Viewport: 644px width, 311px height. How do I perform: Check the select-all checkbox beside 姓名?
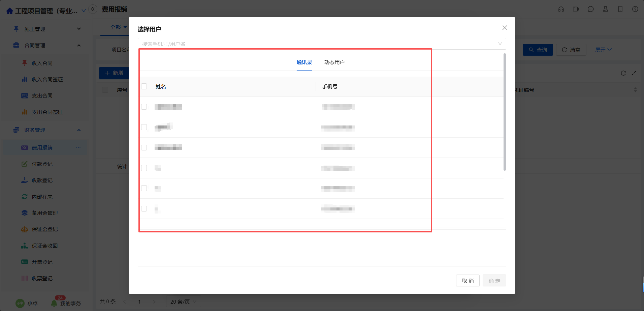pos(144,86)
